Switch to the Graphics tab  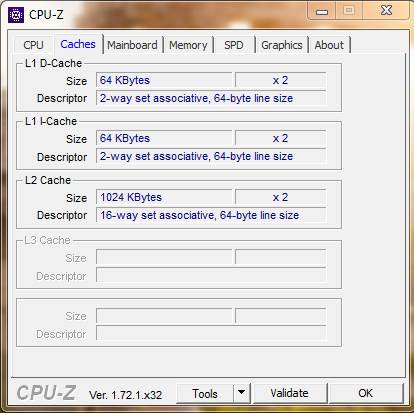pos(282,45)
